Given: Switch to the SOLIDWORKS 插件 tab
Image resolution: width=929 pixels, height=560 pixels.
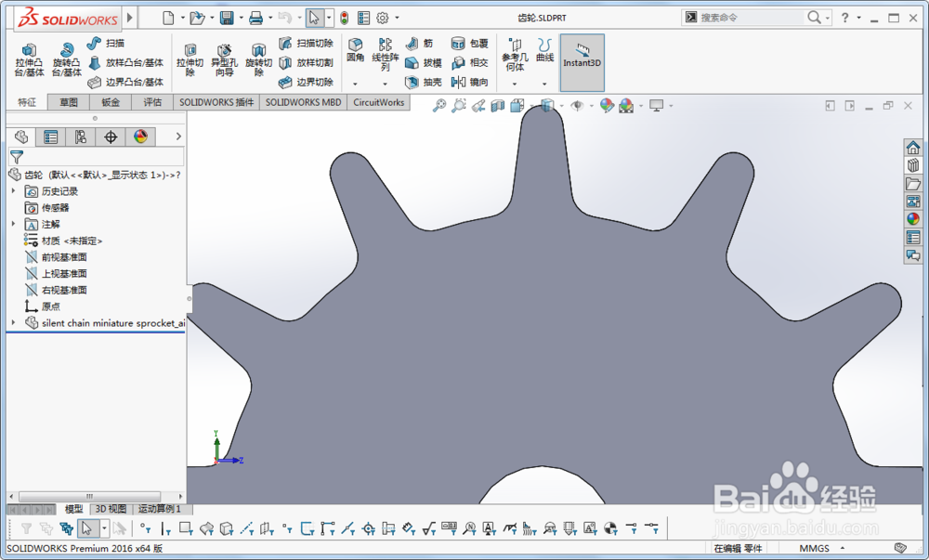Looking at the screenshot, I should click(x=216, y=102).
